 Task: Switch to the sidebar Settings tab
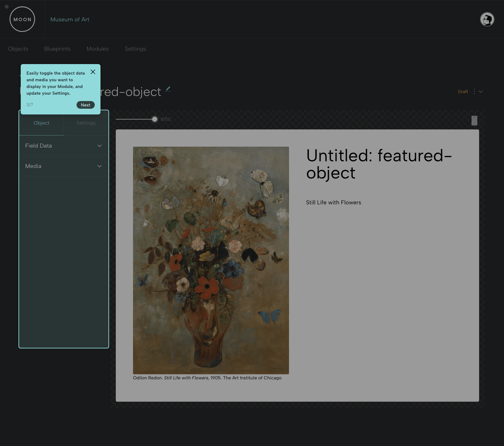pos(86,123)
